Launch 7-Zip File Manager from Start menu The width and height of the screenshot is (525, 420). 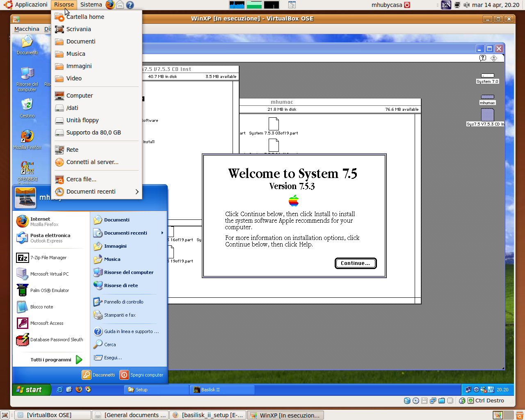click(x=51, y=258)
